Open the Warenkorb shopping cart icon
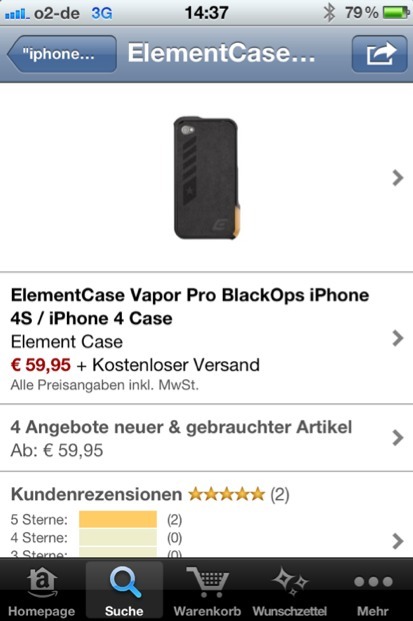The image size is (413, 621). click(x=207, y=592)
